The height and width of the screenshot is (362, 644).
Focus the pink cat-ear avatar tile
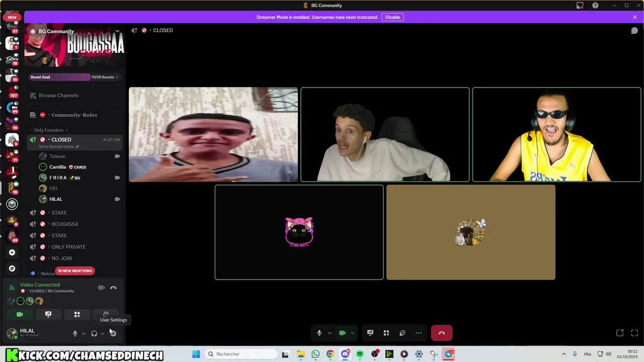pyautogui.click(x=299, y=232)
